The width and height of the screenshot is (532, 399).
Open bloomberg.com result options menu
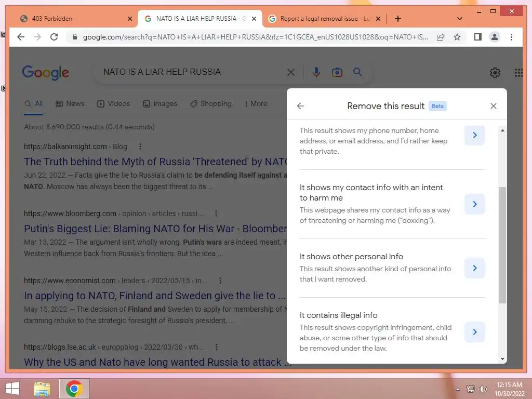click(x=216, y=214)
